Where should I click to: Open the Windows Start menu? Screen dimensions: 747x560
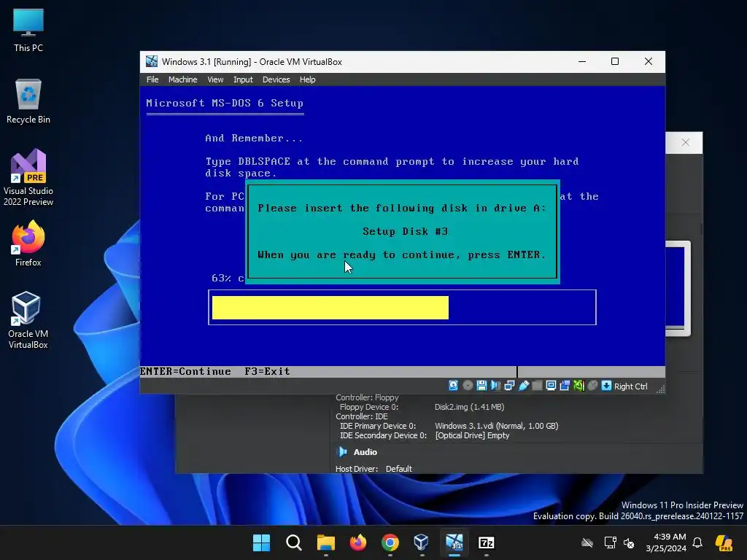tap(261, 542)
